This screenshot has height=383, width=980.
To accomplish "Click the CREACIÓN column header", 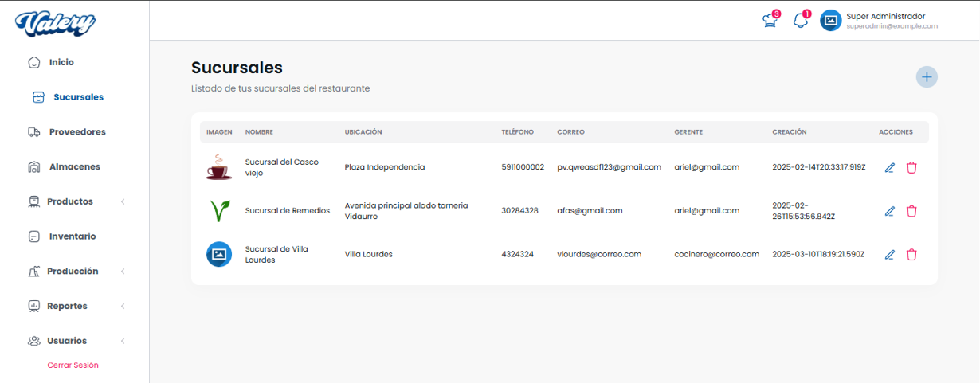I will [x=790, y=132].
